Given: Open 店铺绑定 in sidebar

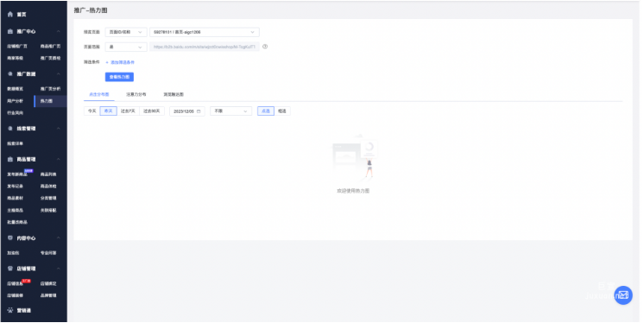Looking at the screenshot, I should tap(48, 283).
